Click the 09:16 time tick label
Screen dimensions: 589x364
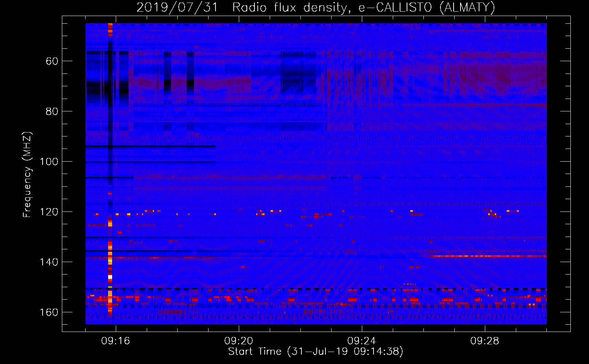(116, 341)
